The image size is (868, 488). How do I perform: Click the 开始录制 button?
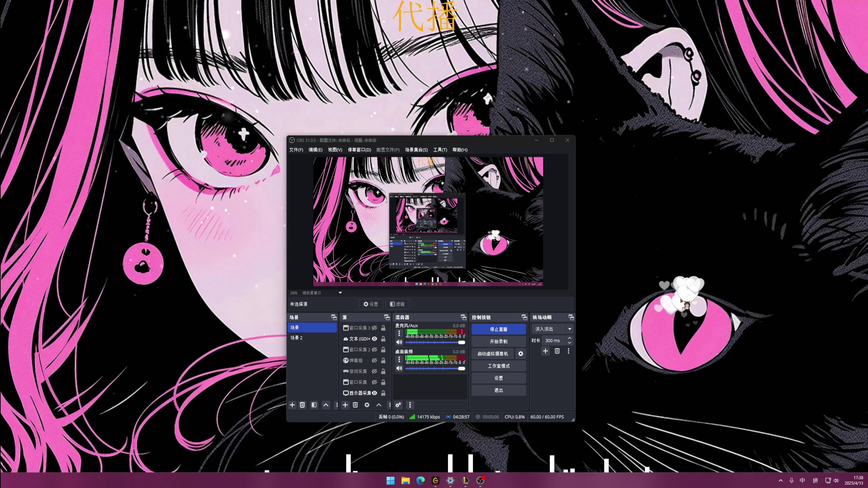pos(498,341)
